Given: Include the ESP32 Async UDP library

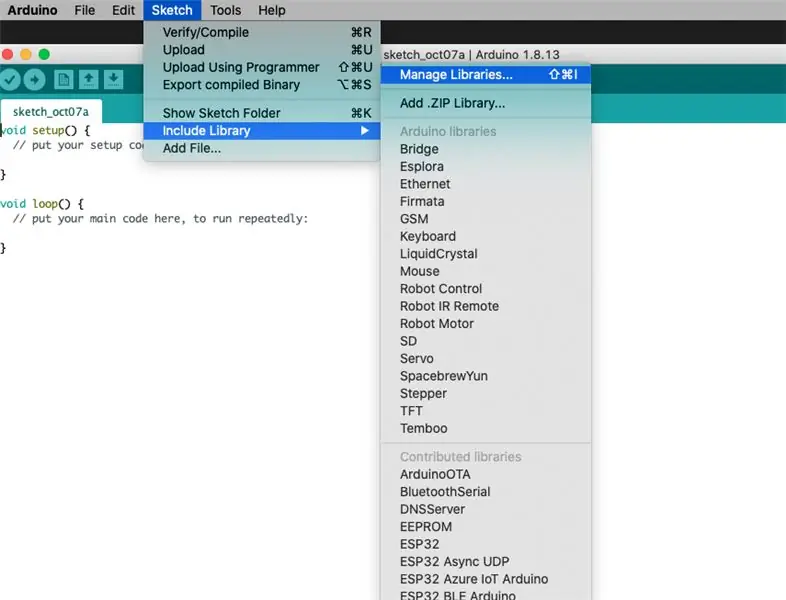Looking at the screenshot, I should tap(486, 561).
